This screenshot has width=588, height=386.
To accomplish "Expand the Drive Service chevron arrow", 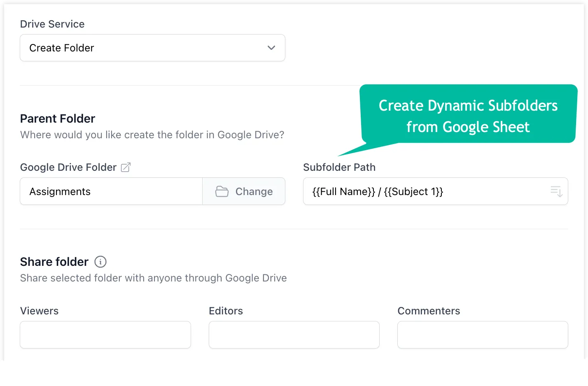I will pyautogui.click(x=271, y=48).
